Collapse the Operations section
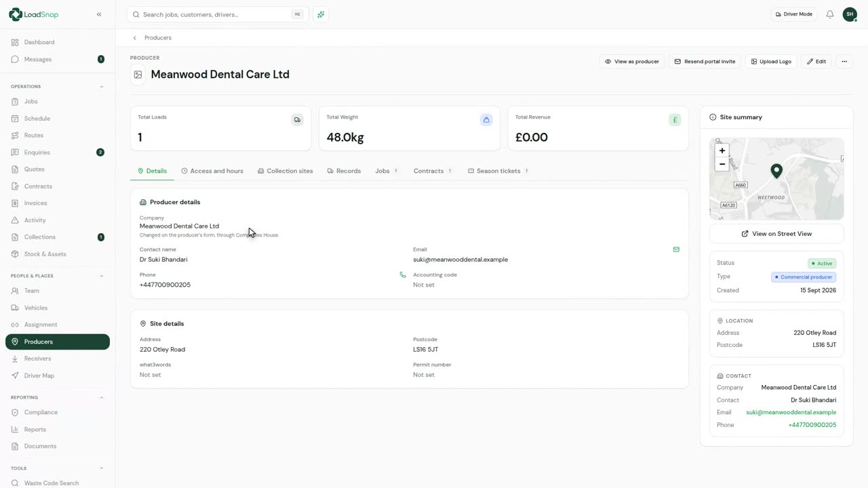 click(102, 87)
